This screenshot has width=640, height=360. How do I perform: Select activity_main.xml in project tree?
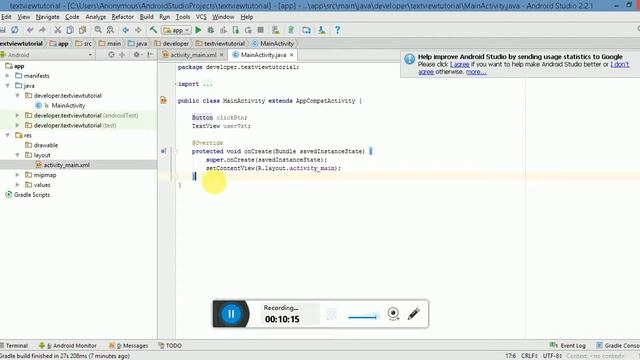(x=67, y=165)
